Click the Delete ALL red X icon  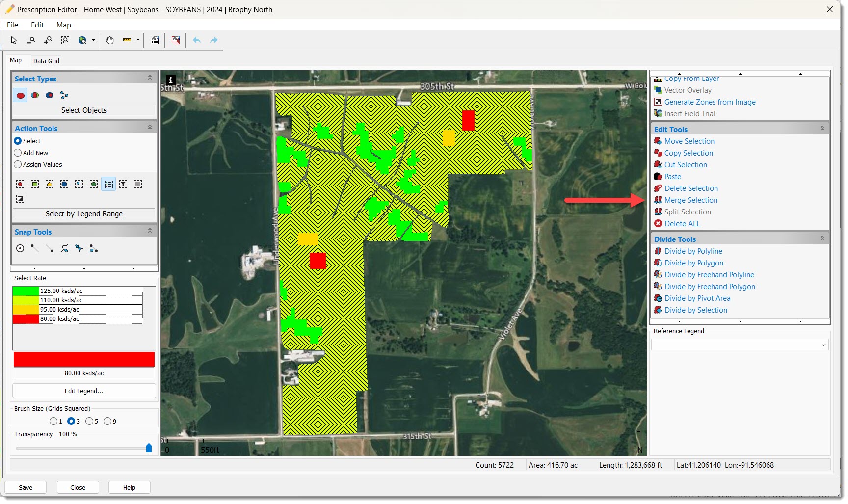tap(658, 224)
